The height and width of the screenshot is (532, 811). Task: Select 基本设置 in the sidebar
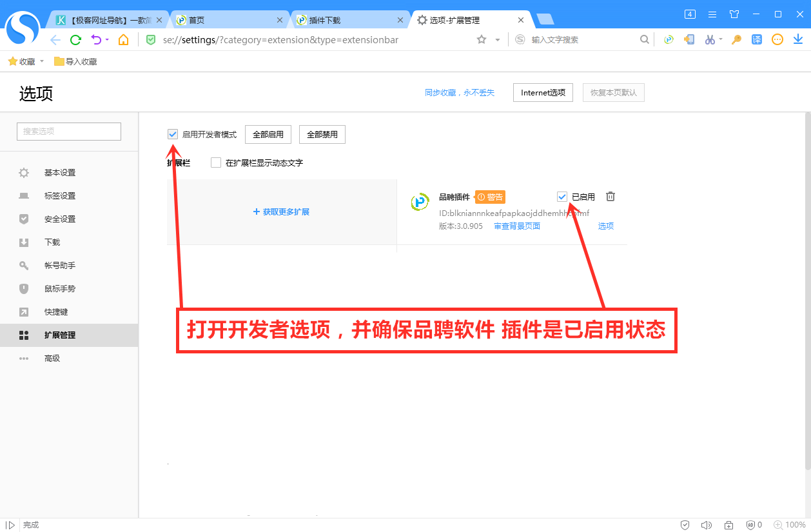62,172
